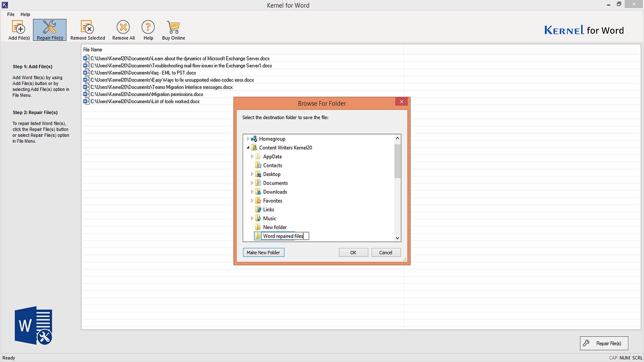Image resolution: width=644 pixels, height=362 pixels.
Task: Select the Links label in tree
Action: tap(269, 209)
